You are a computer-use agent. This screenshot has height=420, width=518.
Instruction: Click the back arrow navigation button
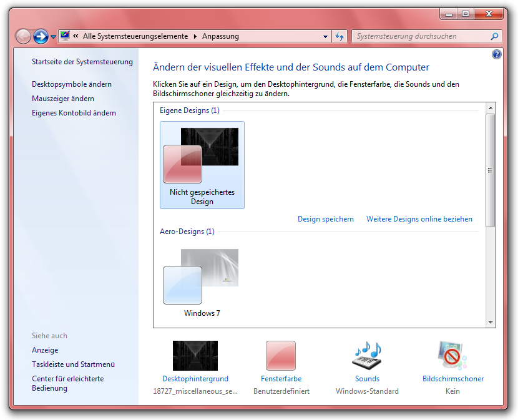click(23, 37)
